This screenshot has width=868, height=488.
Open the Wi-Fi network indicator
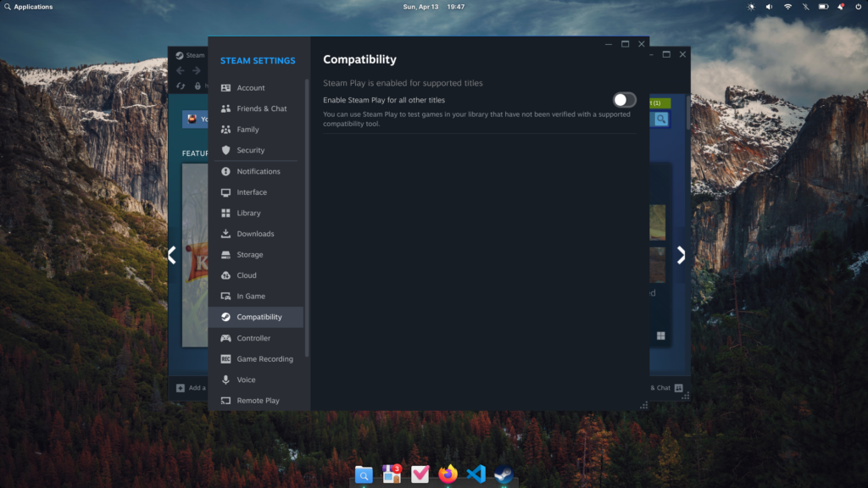787,7
